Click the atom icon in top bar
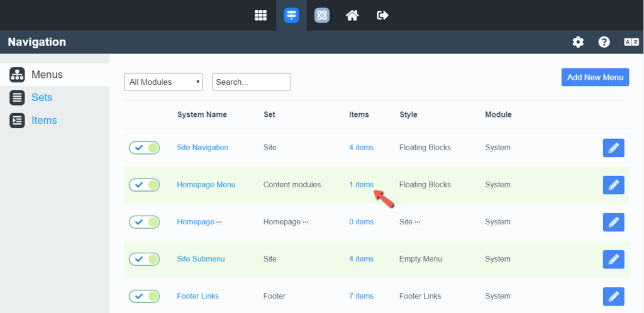The image size is (644, 313). (x=322, y=15)
